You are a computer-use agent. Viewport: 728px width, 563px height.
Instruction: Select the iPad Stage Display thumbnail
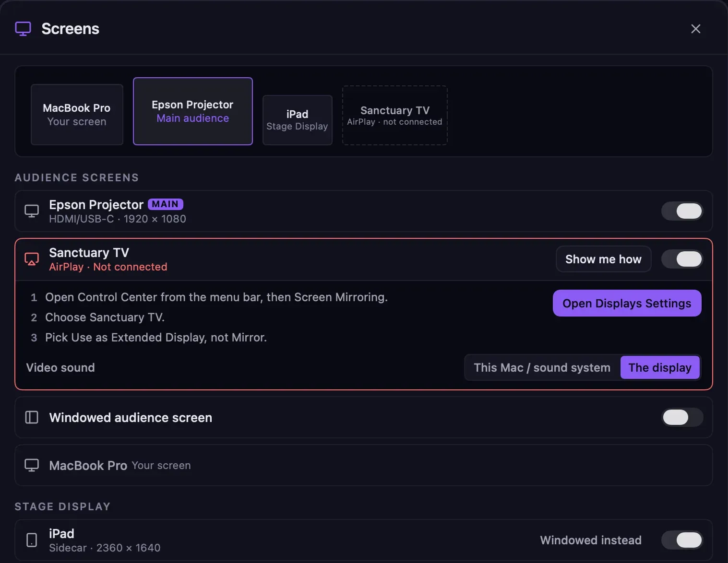click(297, 120)
